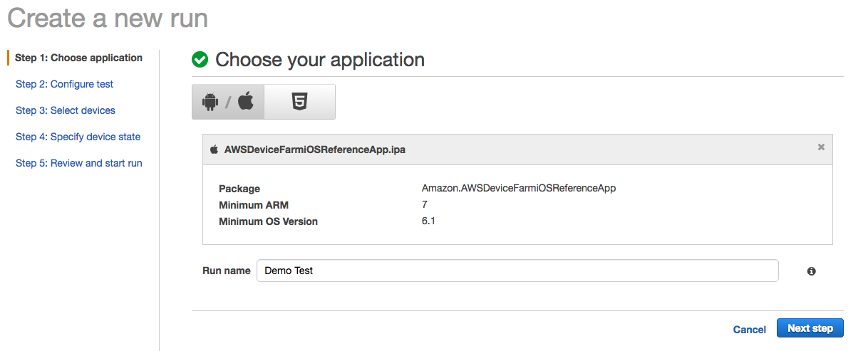Click the Next step button

tap(810, 328)
